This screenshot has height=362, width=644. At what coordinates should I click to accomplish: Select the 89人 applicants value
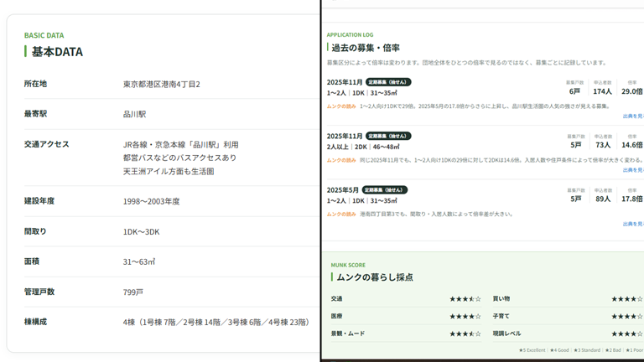[x=603, y=199]
